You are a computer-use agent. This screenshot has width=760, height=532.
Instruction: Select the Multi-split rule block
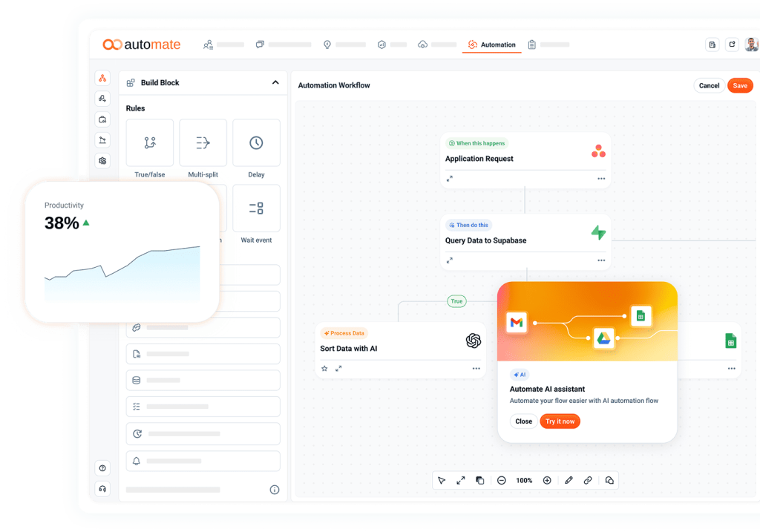(203, 143)
